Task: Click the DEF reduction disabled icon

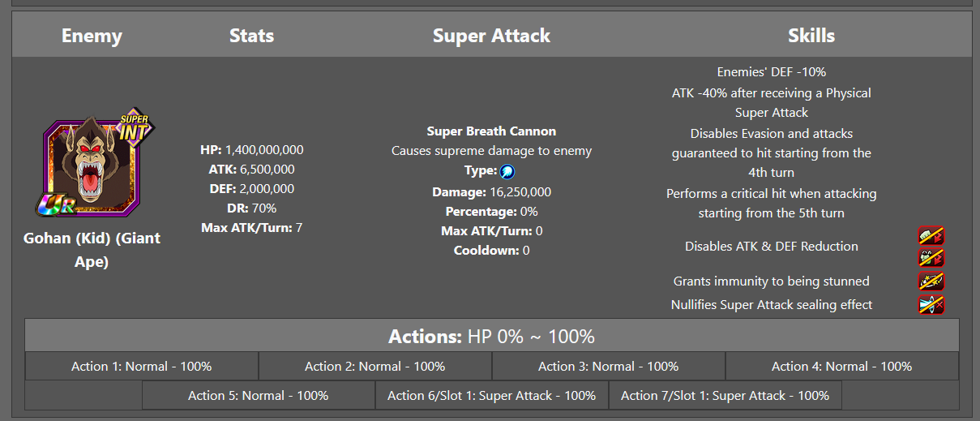Action: [x=931, y=257]
